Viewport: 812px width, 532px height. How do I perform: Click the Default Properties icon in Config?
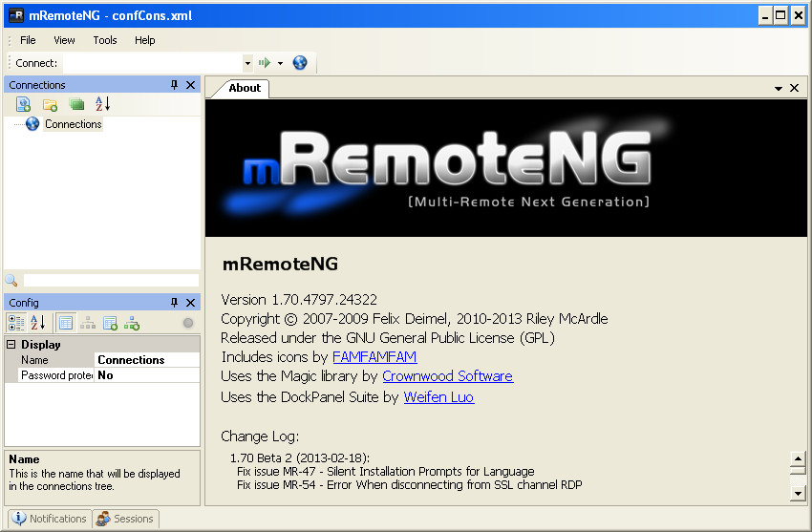pyautogui.click(x=110, y=323)
